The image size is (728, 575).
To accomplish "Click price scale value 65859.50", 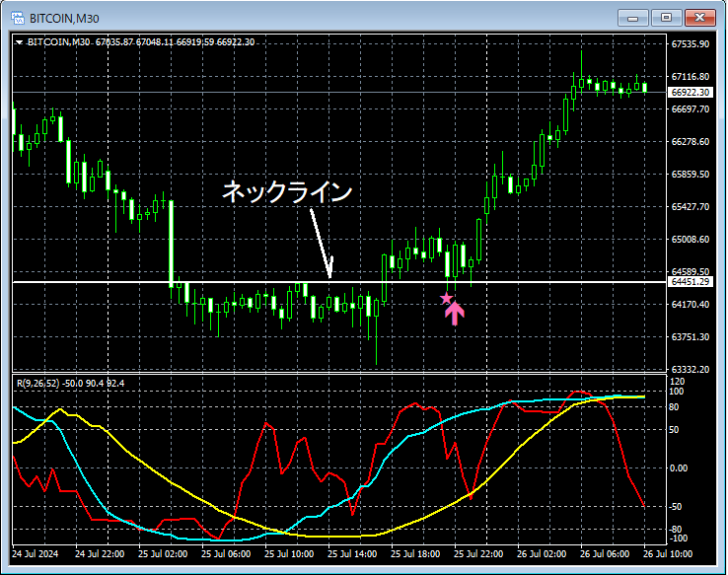I will coord(691,174).
